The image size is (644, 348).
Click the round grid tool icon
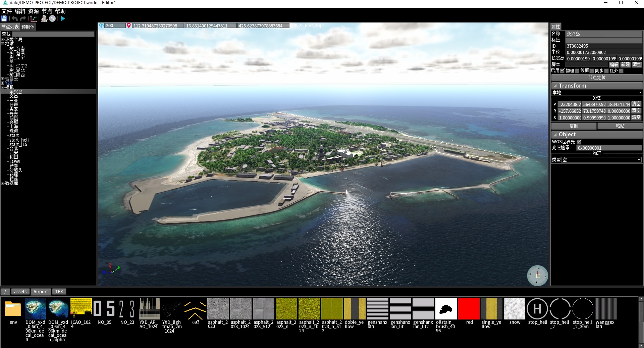[52, 19]
